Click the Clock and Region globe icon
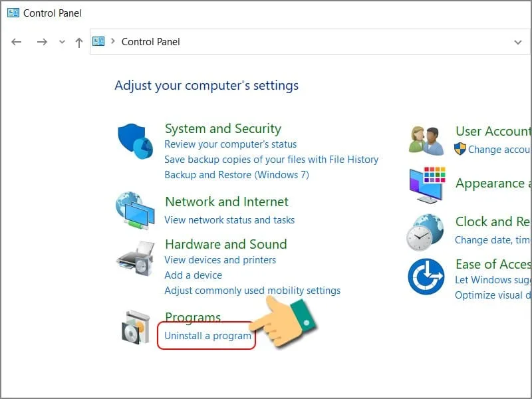 (426, 231)
